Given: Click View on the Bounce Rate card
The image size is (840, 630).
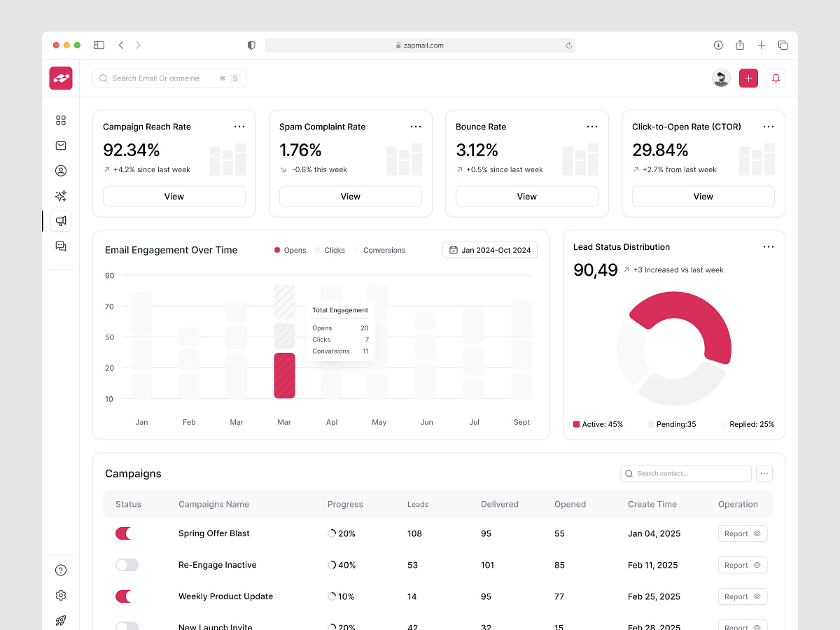Looking at the screenshot, I should 526,196.
